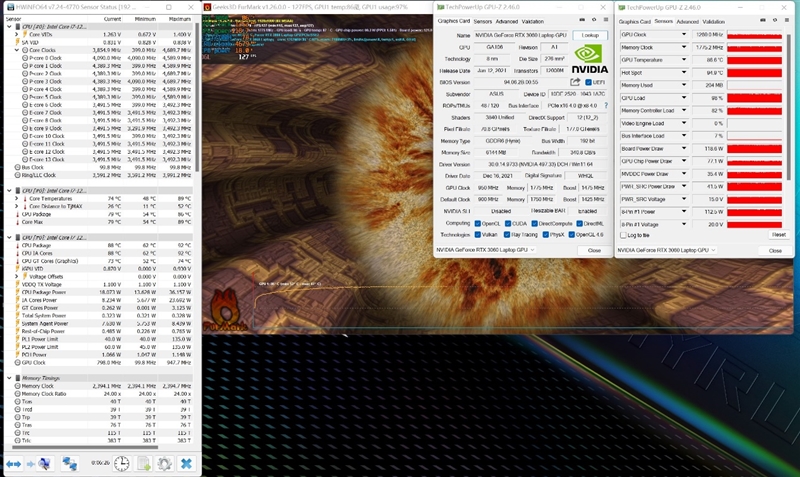Expand the Core Temperatures tree node
This screenshot has width=800, height=477.
coord(16,198)
